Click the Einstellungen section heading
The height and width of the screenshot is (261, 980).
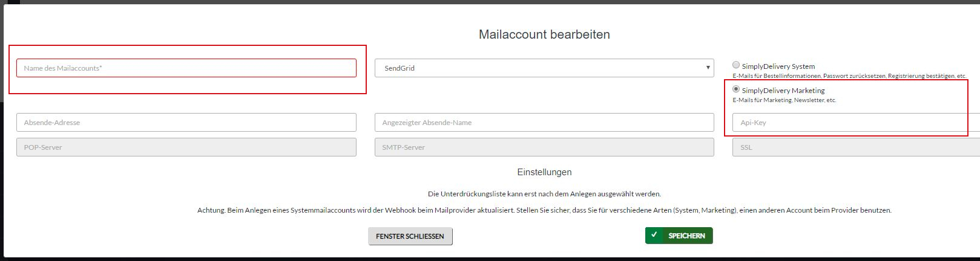(x=544, y=172)
